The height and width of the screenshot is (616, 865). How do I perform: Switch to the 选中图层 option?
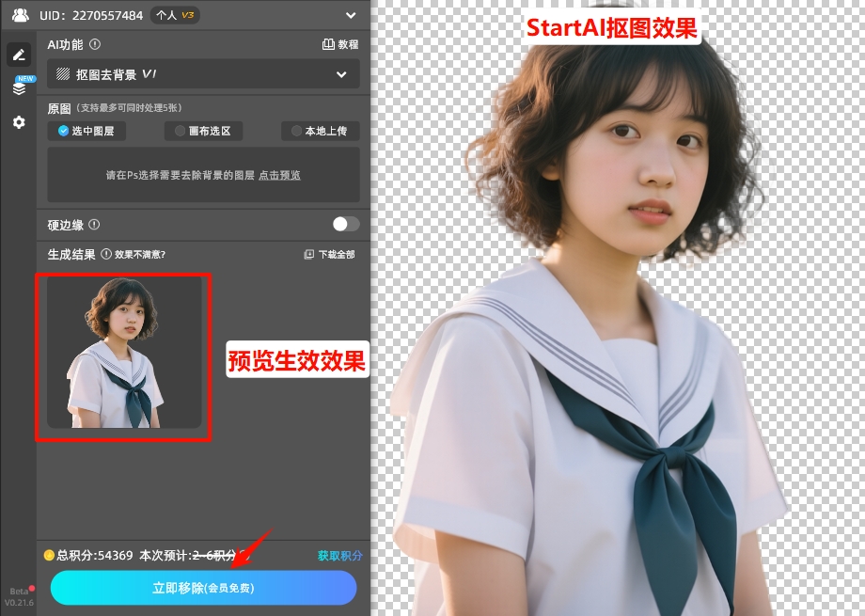pos(86,131)
